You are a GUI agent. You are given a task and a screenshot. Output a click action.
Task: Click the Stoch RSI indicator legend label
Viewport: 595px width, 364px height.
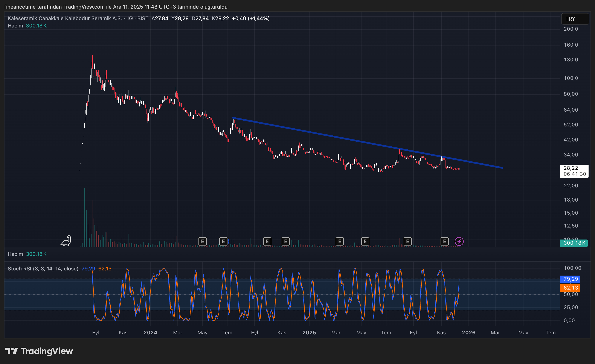click(43, 269)
